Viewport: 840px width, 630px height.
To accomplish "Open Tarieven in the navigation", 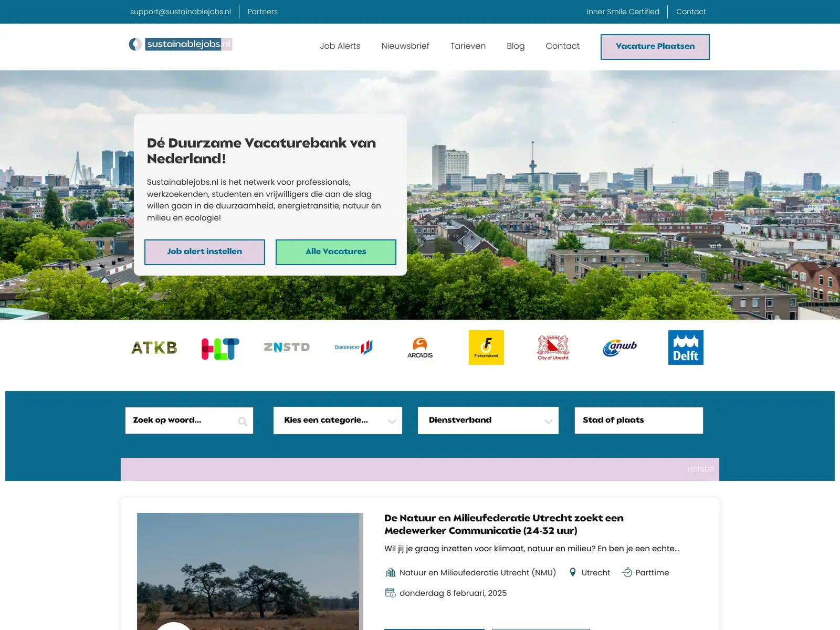I will point(468,46).
